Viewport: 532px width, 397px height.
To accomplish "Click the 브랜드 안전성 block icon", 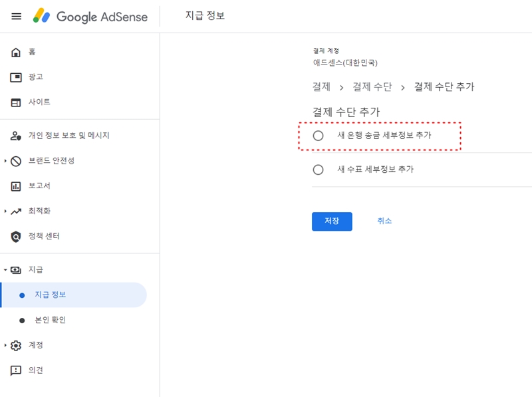I will (x=15, y=161).
